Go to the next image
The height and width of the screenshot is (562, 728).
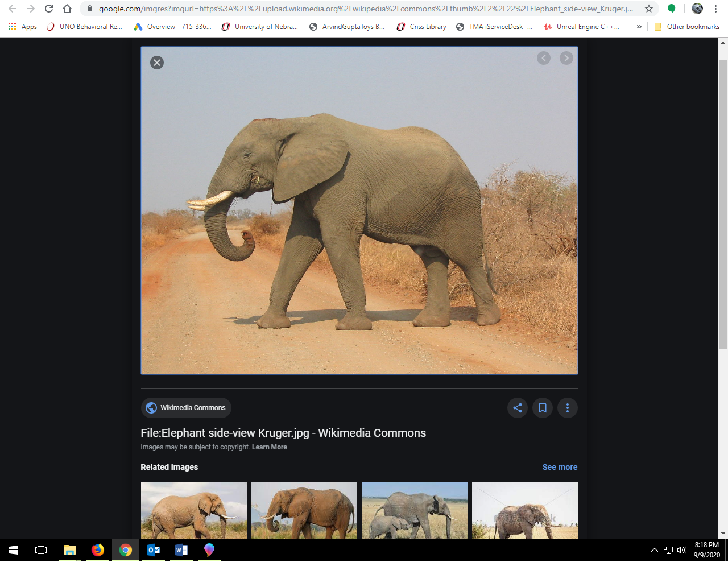pos(566,58)
